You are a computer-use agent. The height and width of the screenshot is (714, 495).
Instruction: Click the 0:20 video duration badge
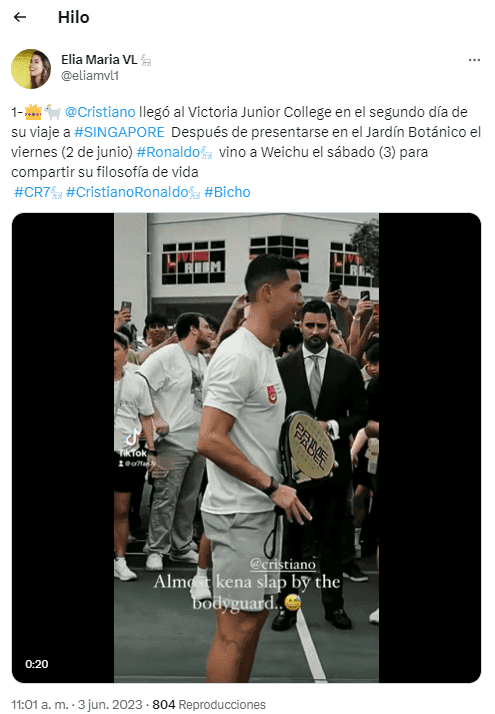pyautogui.click(x=37, y=664)
